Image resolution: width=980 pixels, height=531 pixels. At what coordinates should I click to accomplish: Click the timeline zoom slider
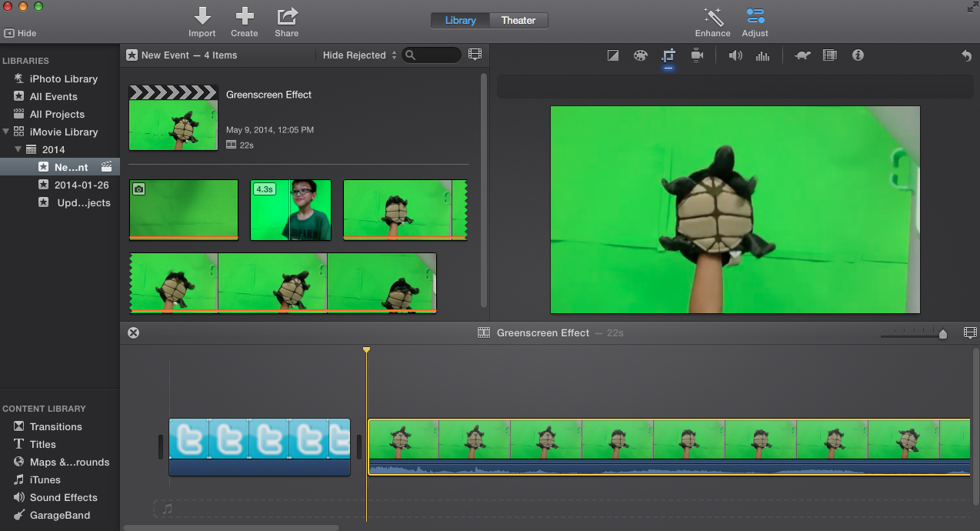pyautogui.click(x=942, y=333)
